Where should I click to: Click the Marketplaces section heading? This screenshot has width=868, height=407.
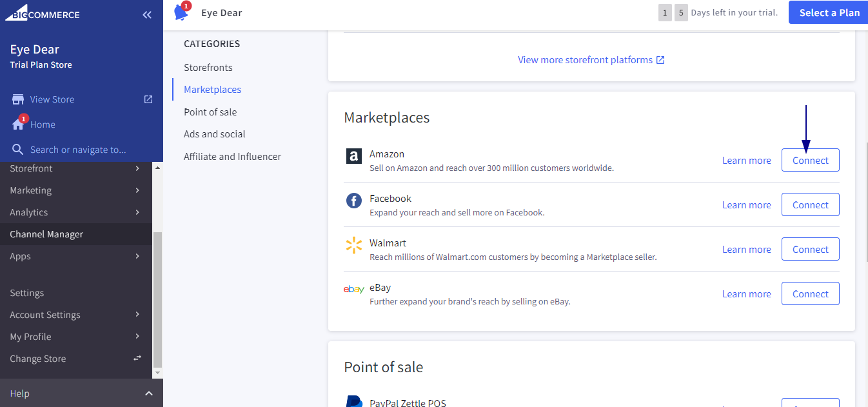(x=387, y=117)
